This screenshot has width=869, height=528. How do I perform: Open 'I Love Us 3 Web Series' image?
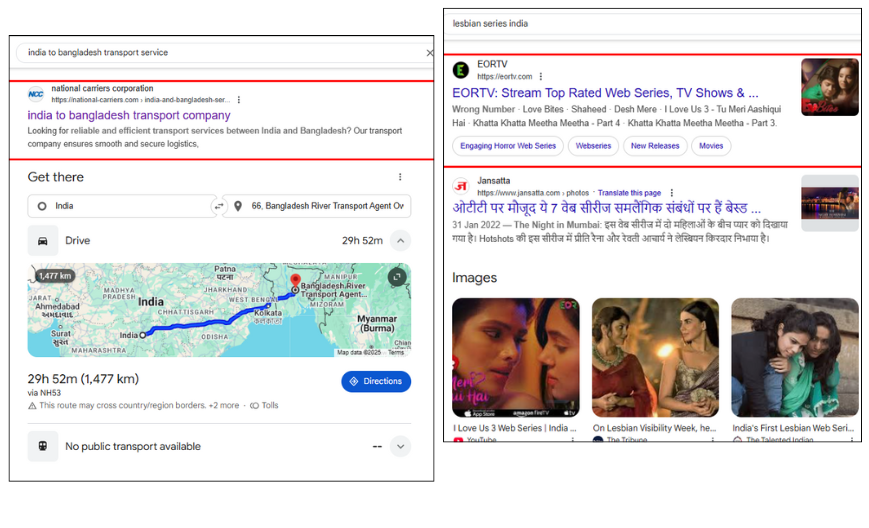click(515, 358)
